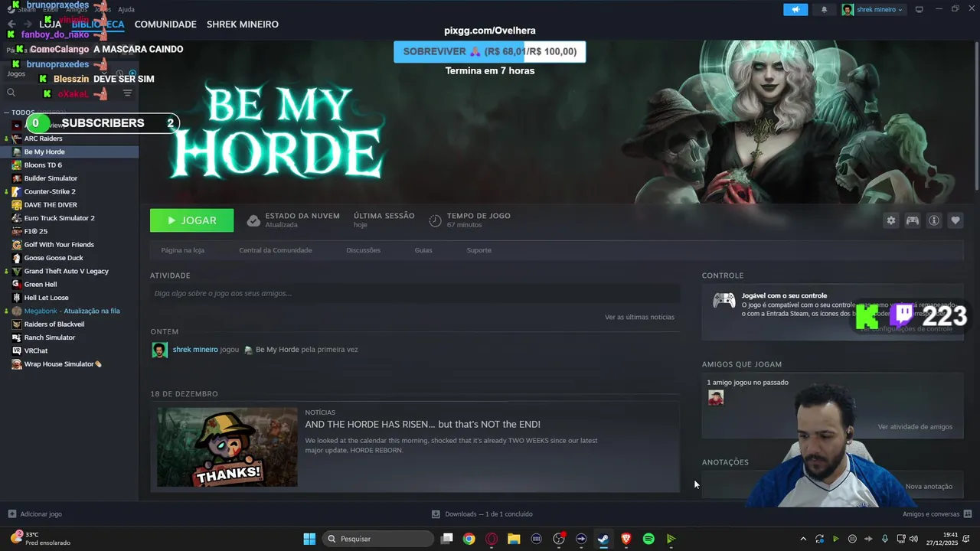
Task: Select DAVE THE DIVER in library
Action: (x=70, y=205)
